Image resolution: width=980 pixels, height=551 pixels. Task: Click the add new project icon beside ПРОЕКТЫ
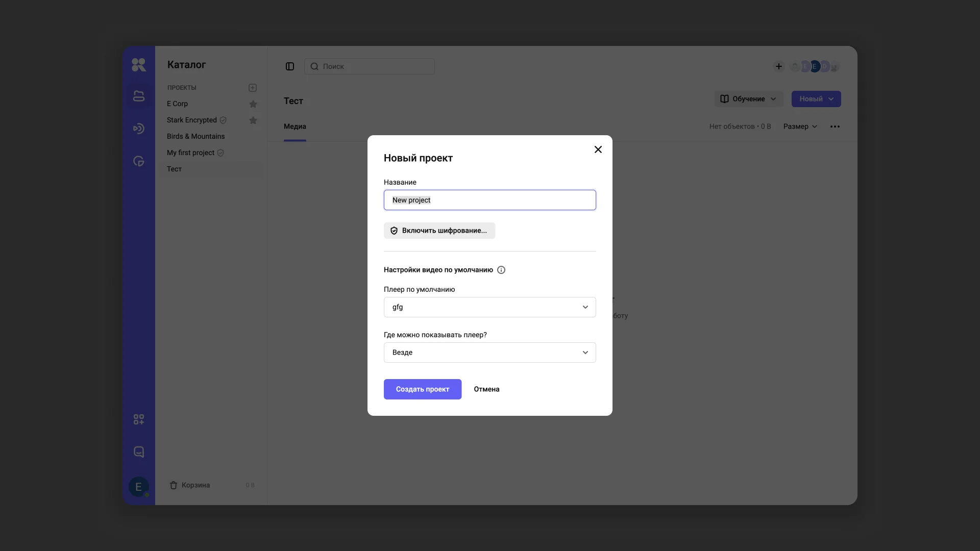click(253, 88)
